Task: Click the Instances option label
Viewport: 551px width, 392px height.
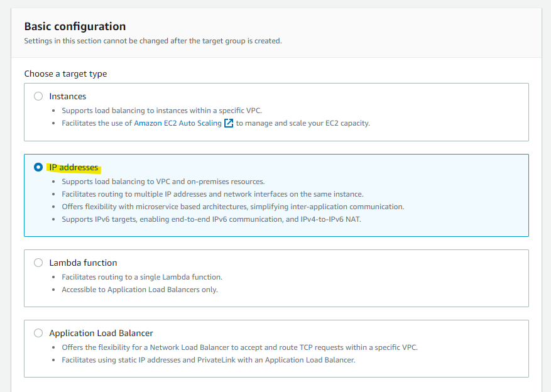Action: (x=68, y=96)
